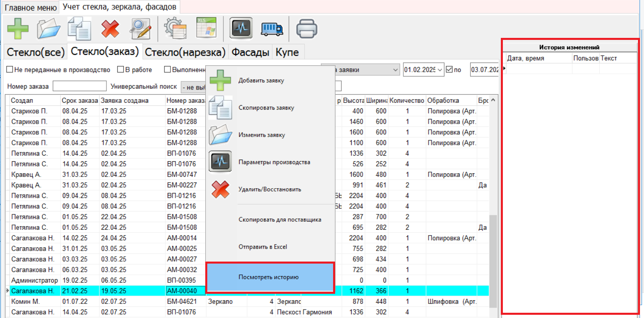644x318 pixels.
Task: Toggle the 'В работе' checkbox
Action: [x=121, y=70]
